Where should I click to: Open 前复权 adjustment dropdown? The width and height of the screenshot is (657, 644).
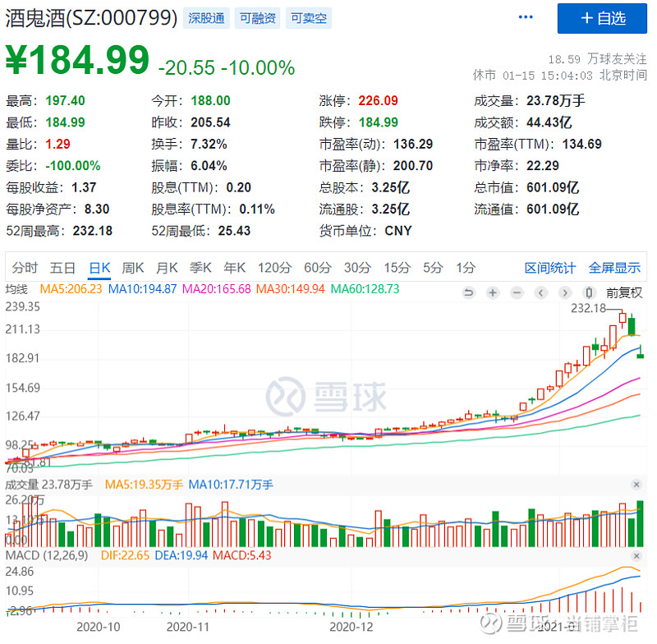tap(624, 292)
